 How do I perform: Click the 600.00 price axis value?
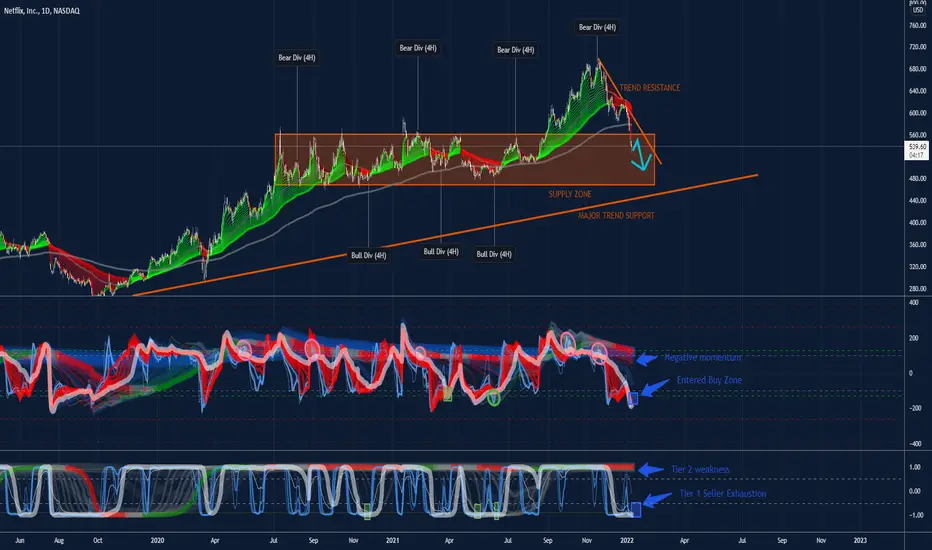point(917,113)
